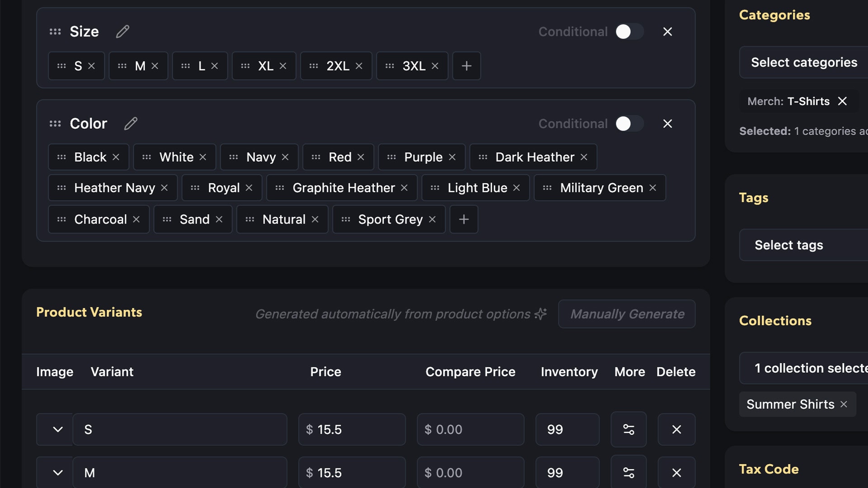
Task: Click the price field of the S variant
Action: pos(352,429)
